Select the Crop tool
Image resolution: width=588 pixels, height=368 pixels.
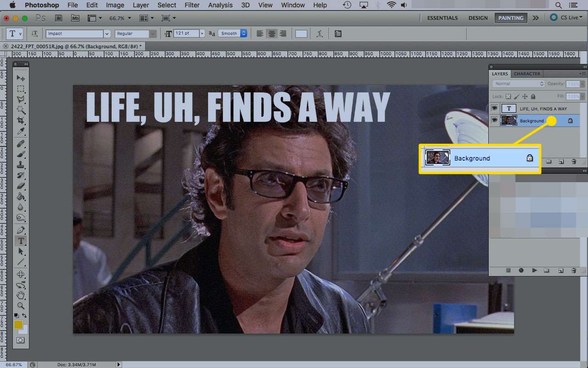pyautogui.click(x=21, y=121)
